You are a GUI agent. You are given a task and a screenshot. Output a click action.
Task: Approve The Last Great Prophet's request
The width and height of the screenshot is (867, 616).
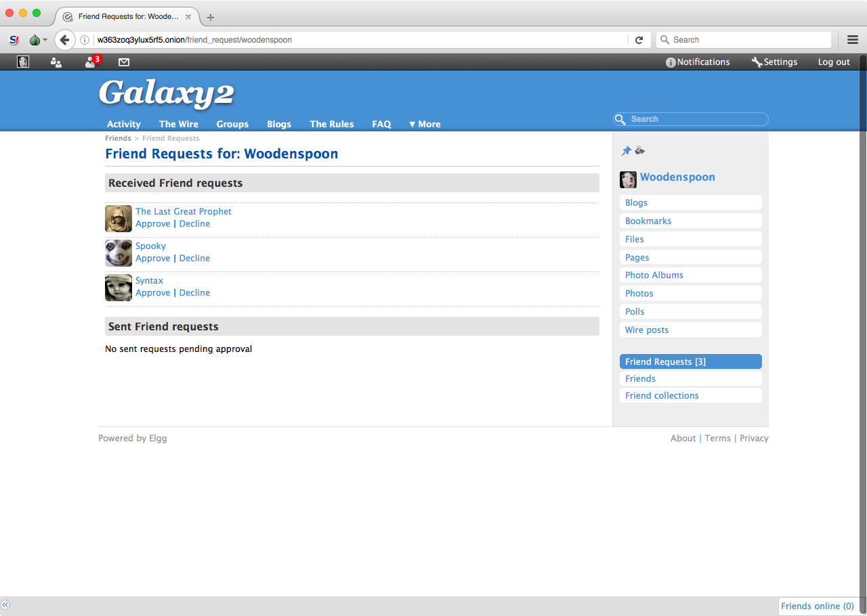click(x=153, y=224)
